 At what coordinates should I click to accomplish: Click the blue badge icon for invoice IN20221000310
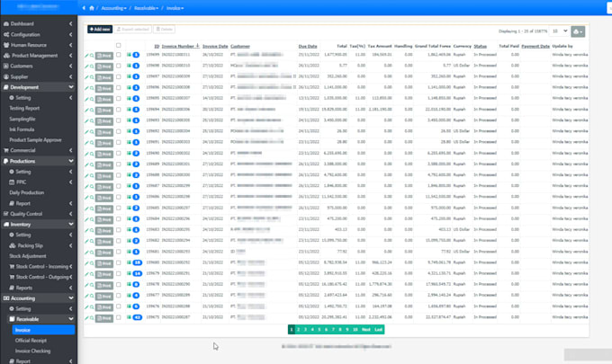click(136, 66)
